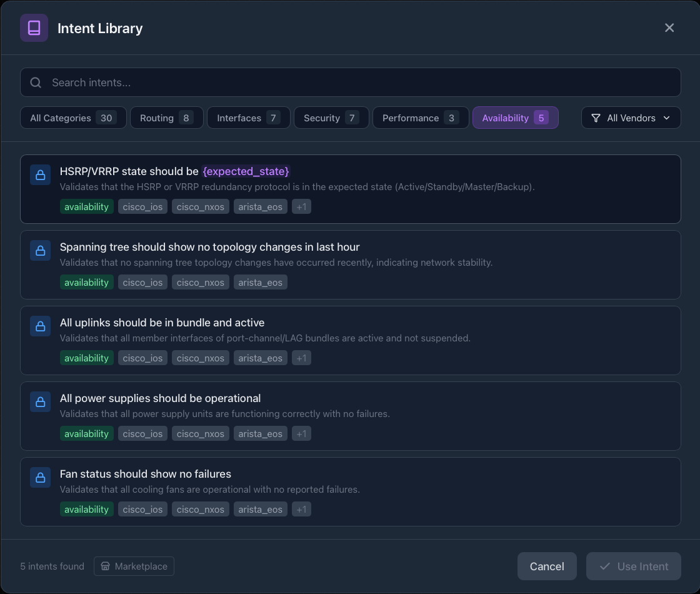Viewport: 700px width, 594px height.
Task: Toggle on the Performance filter chip
Action: [421, 118]
